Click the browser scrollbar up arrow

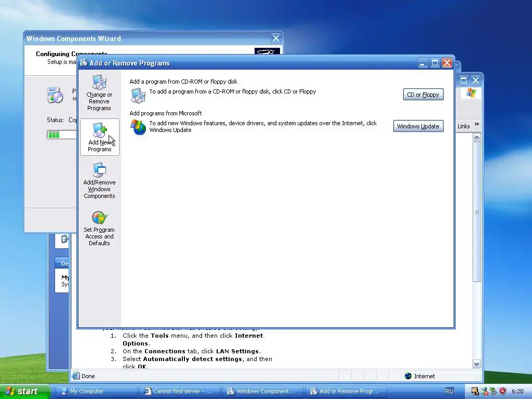[477, 137]
